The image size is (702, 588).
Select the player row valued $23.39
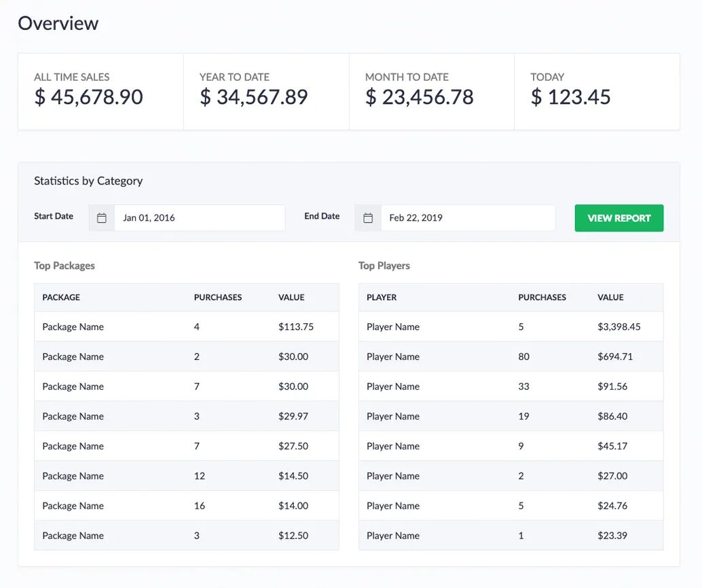511,536
